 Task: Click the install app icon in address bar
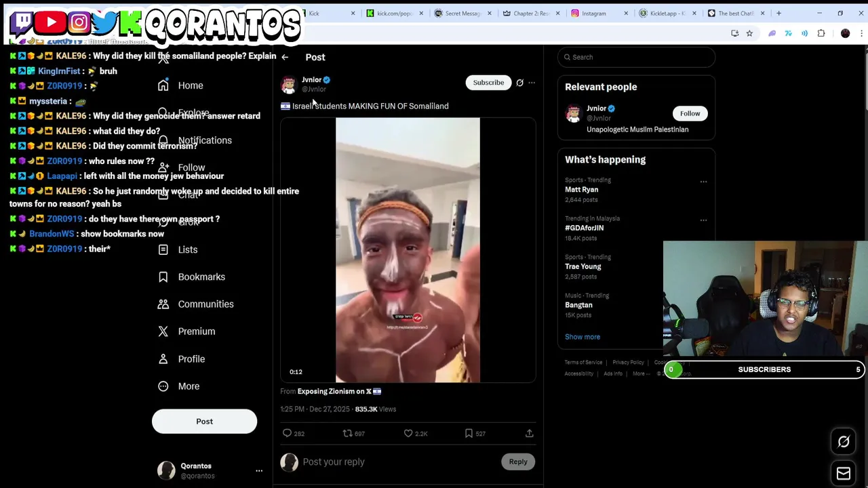[734, 33]
